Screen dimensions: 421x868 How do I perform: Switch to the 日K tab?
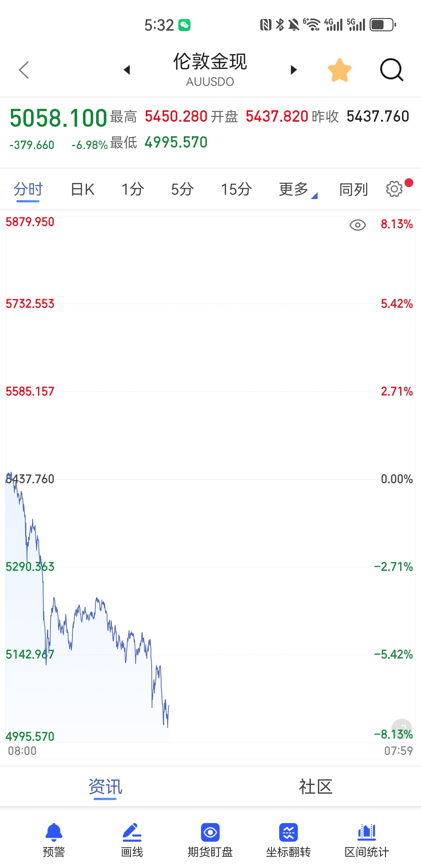pos(83,189)
